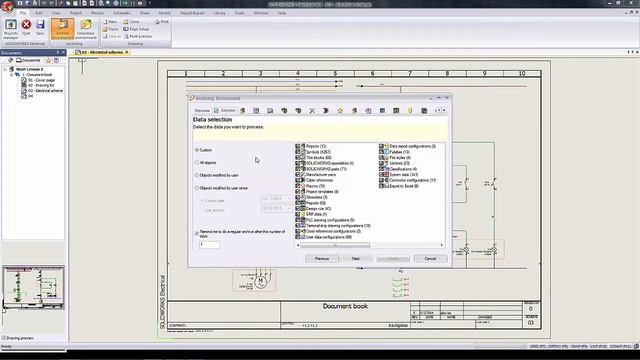Click the drawing preview thumbnail

coord(33,287)
